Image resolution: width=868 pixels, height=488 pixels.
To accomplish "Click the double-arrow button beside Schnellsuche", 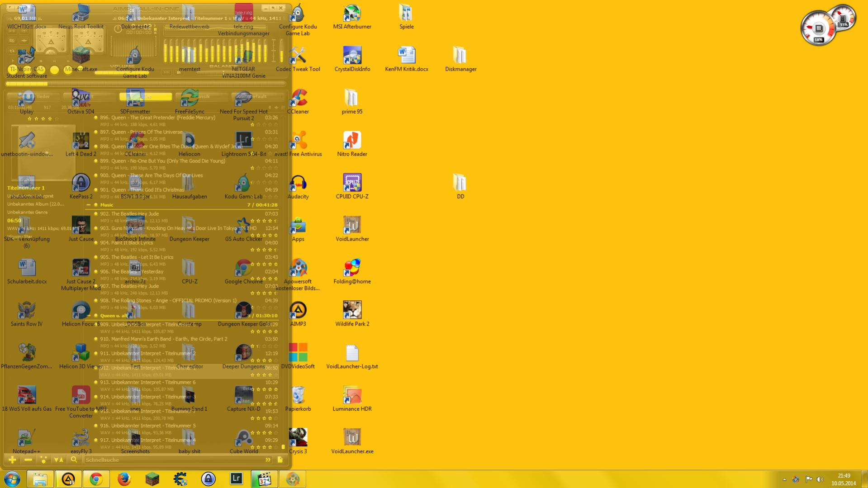I will pos(268,460).
